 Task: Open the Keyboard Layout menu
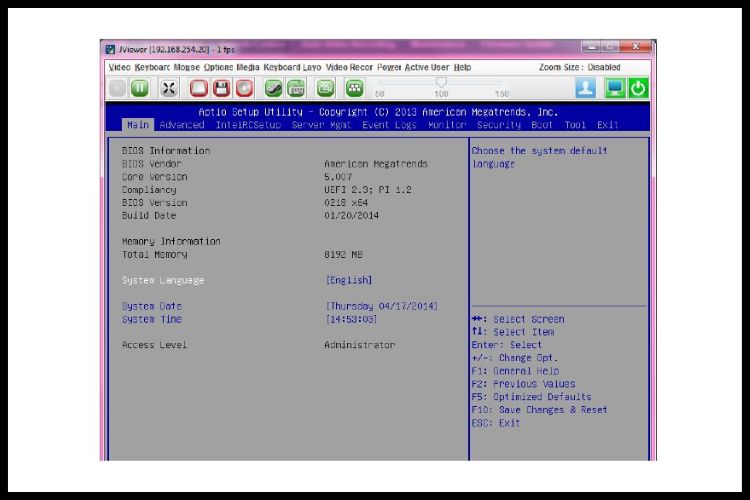[x=292, y=67]
